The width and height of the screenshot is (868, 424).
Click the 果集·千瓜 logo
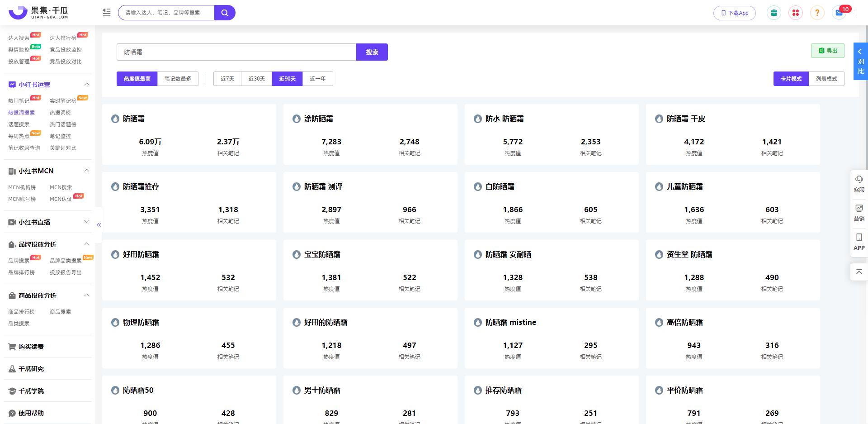38,13
